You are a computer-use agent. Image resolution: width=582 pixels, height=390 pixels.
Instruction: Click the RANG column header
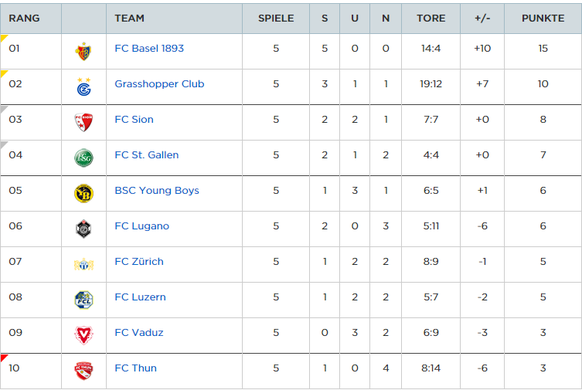[x=24, y=18]
